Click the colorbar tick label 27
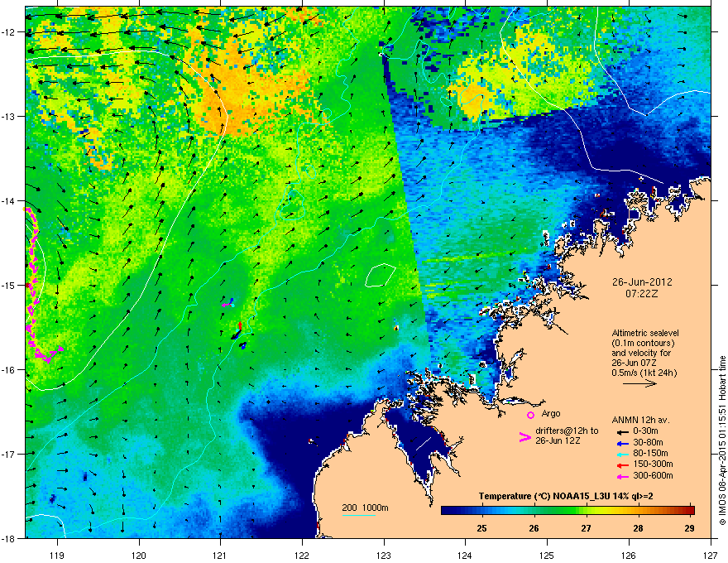The width and height of the screenshot is (728, 563). [586, 528]
